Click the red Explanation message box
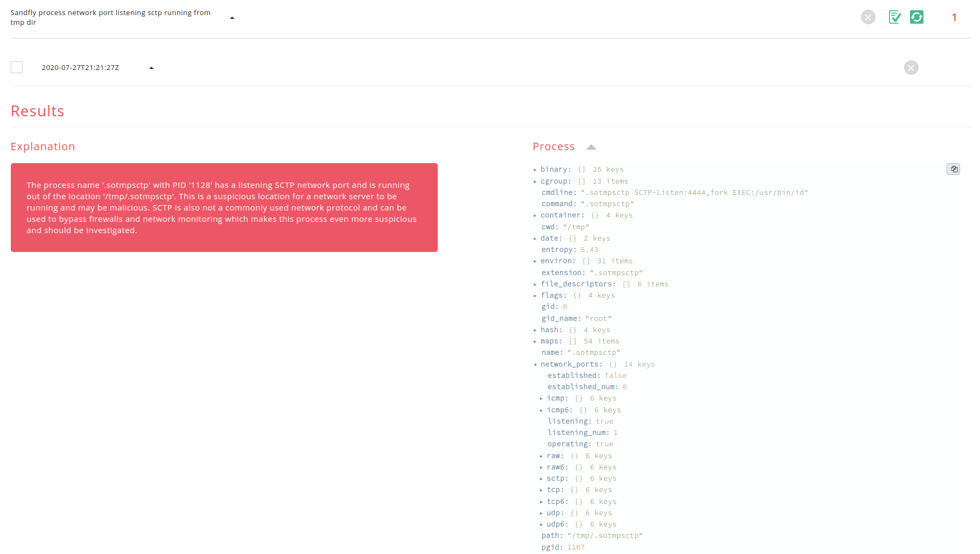 tap(224, 207)
